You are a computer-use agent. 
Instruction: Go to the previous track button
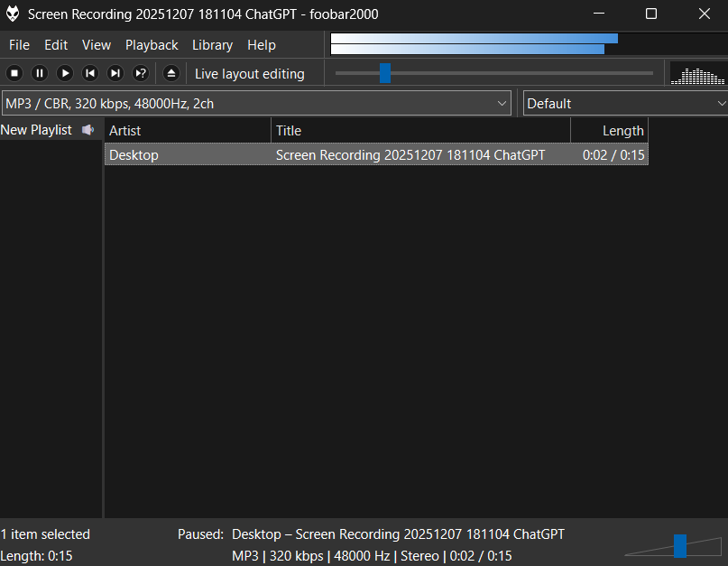click(90, 73)
